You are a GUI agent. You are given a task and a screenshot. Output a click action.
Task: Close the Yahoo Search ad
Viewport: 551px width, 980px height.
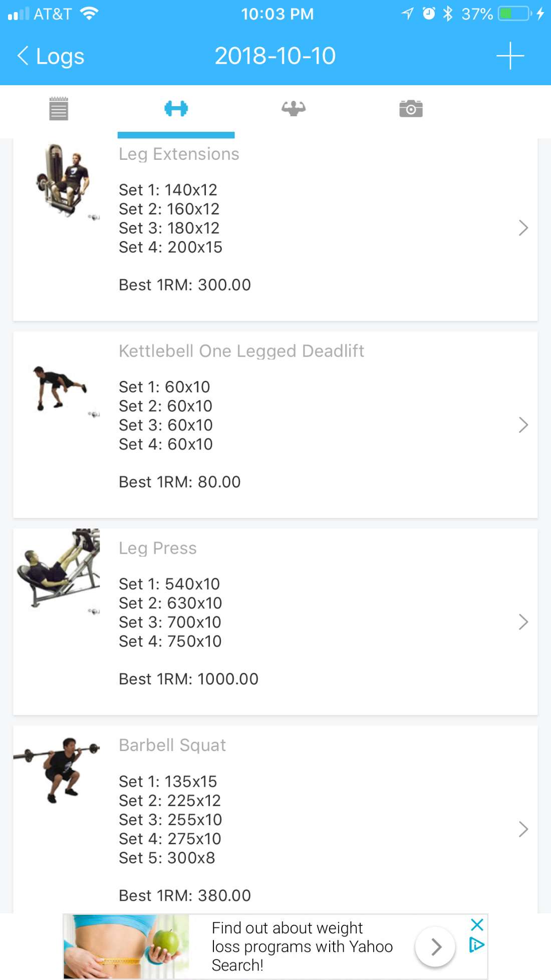[477, 924]
